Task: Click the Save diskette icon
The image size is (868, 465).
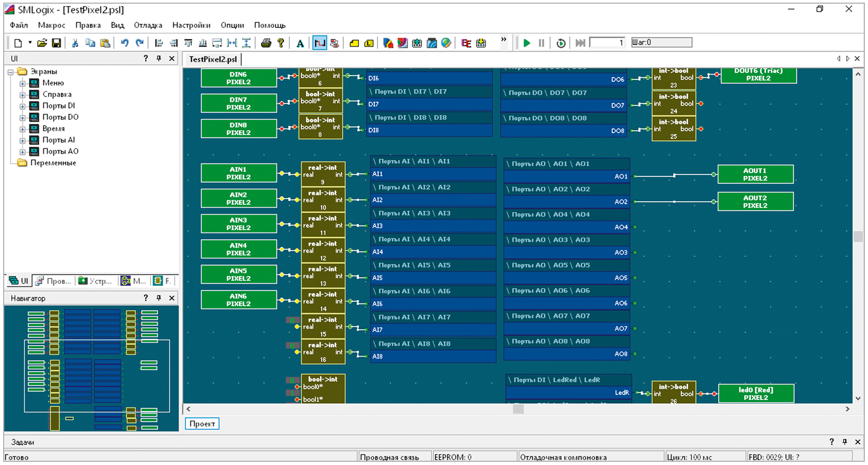Action: (x=56, y=43)
